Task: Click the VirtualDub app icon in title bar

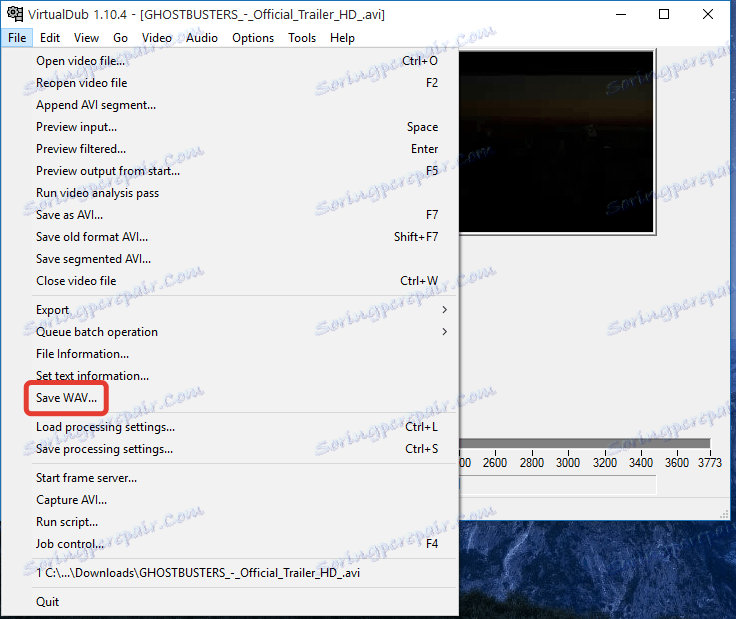Action: (15, 14)
